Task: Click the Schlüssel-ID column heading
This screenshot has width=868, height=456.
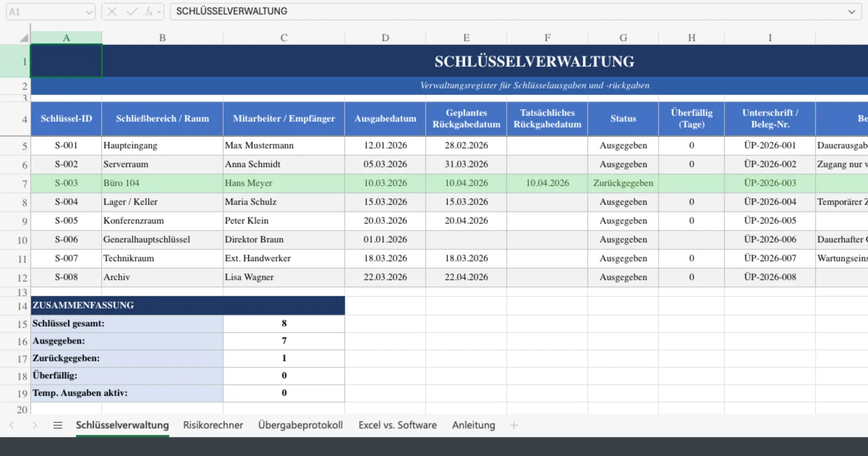Action: point(66,118)
